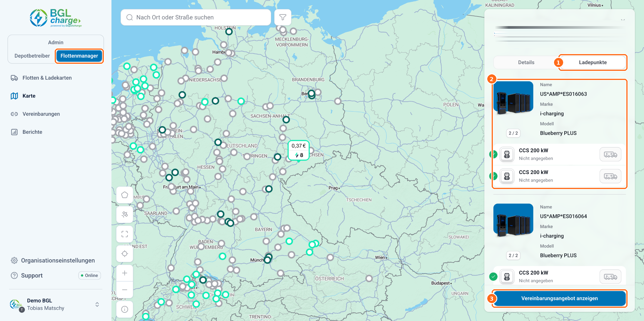Focus the Nach Ort oder Straße search field
This screenshot has height=321, width=644.
(196, 17)
